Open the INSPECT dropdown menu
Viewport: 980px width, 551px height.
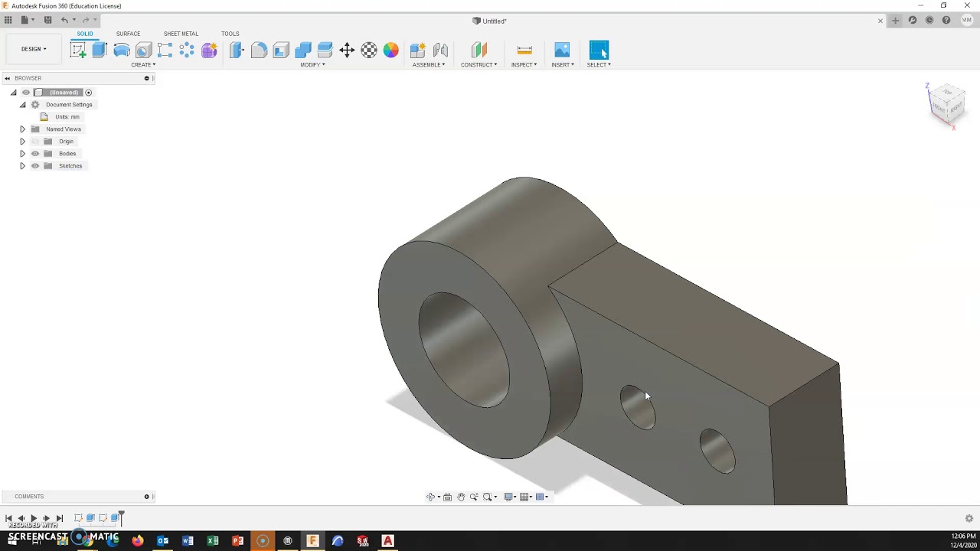pos(524,65)
